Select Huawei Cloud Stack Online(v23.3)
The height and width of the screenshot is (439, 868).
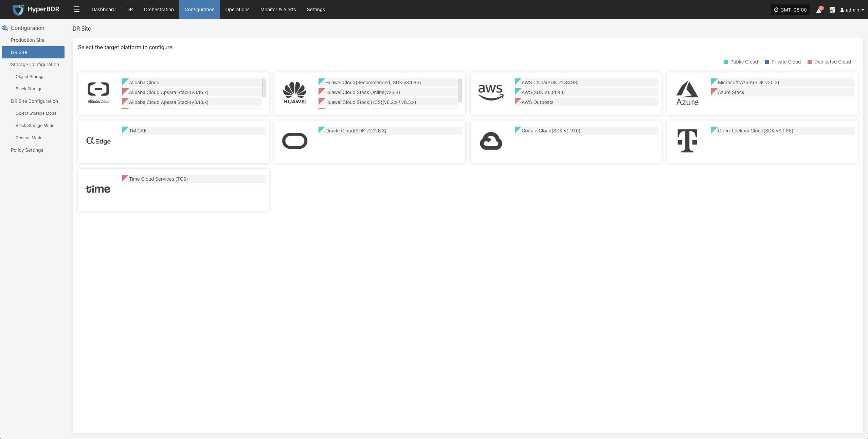pos(388,92)
